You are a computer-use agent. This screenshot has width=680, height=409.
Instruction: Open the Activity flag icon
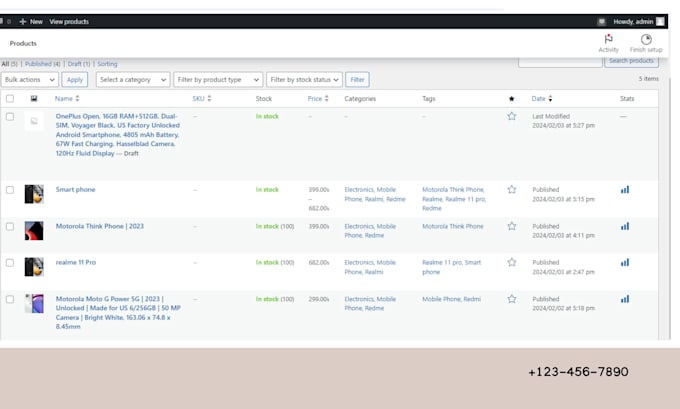click(x=608, y=39)
